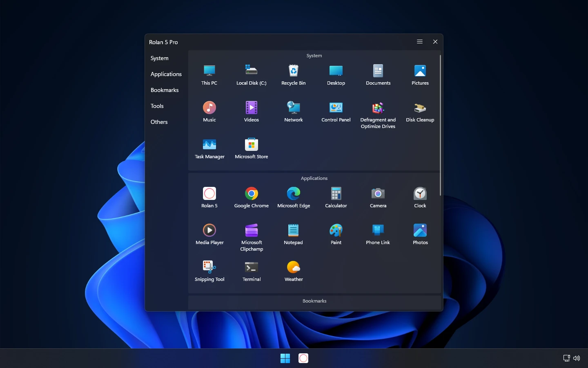The image size is (588, 368).
Task: Open the network tray icon
Action: [567, 358]
